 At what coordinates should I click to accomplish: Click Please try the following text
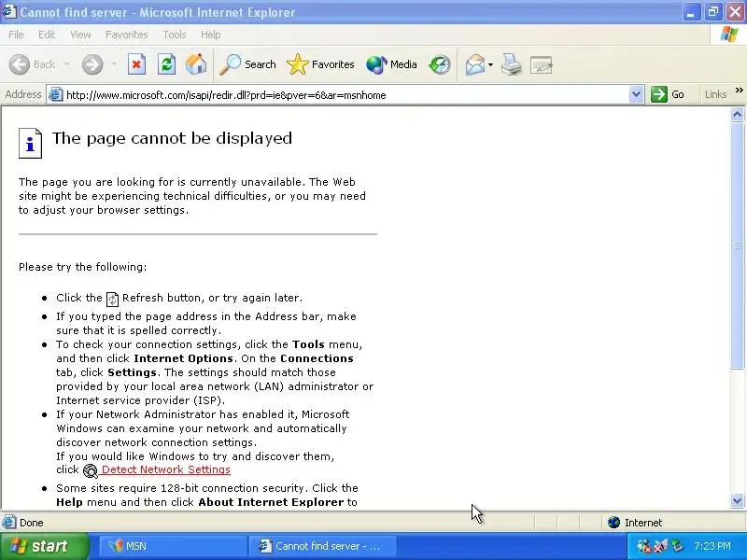click(x=82, y=267)
